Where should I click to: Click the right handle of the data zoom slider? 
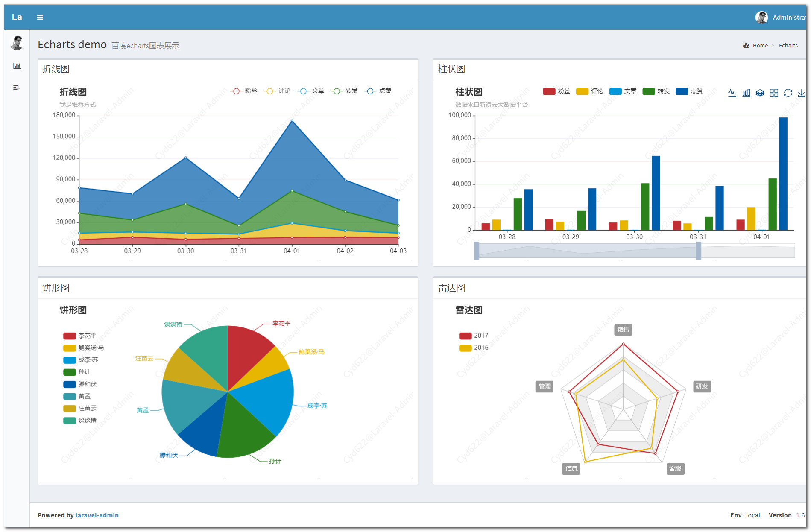coord(698,251)
